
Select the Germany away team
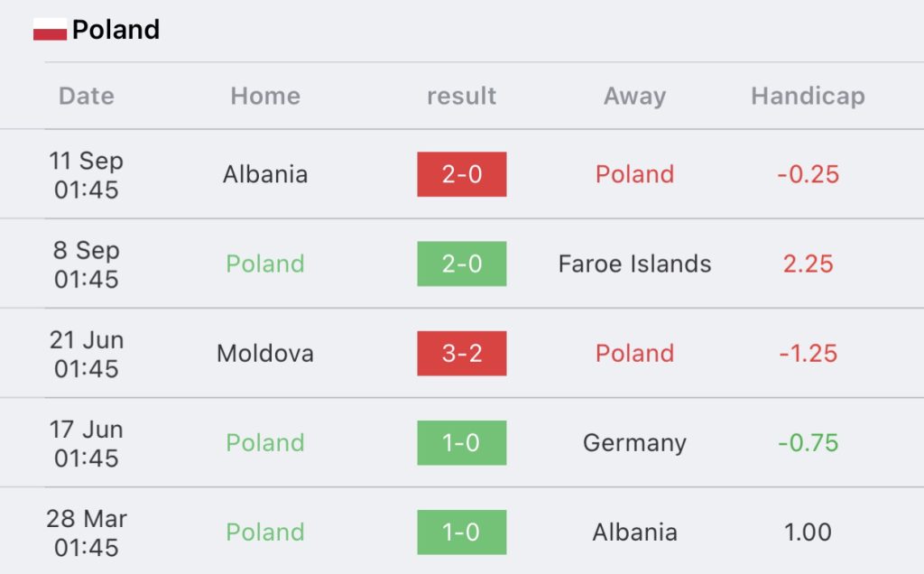(x=634, y=444)
